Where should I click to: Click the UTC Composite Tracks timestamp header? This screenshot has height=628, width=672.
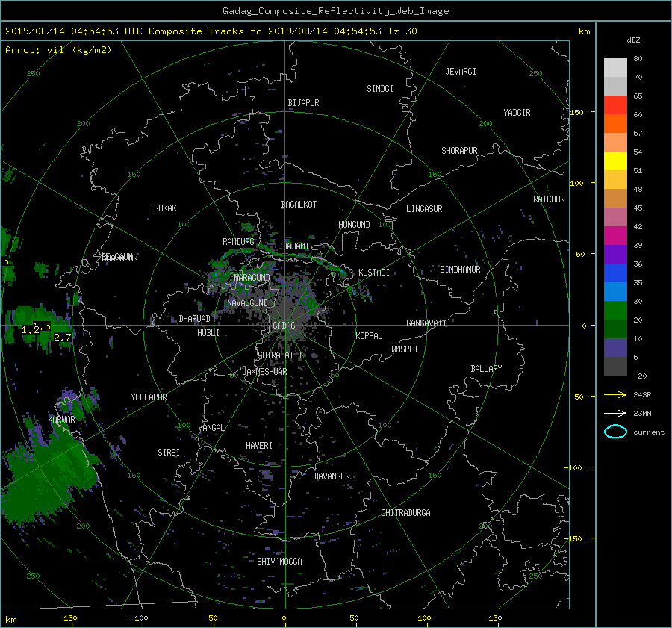click(x=211, y=31)
